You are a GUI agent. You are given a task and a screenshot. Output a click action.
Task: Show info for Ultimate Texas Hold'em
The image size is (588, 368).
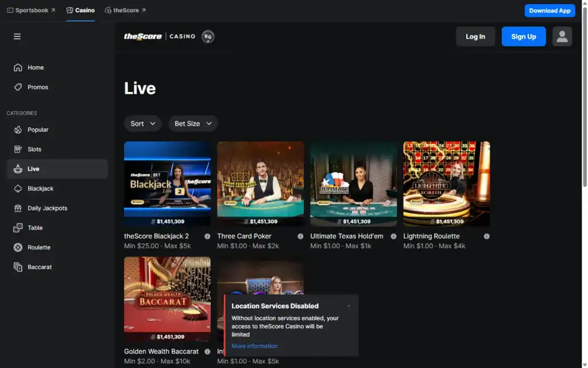pyautogui.click(x=393, y=236)
